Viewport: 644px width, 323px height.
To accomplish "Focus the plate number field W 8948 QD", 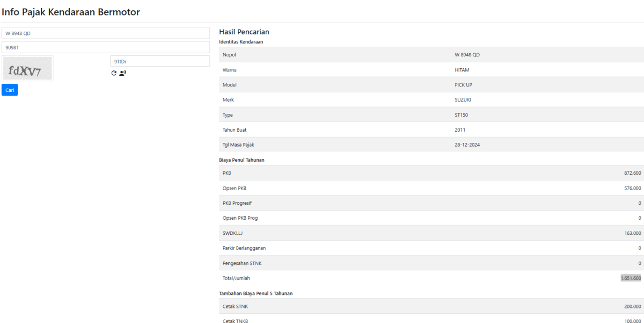I will click(106, 33).
